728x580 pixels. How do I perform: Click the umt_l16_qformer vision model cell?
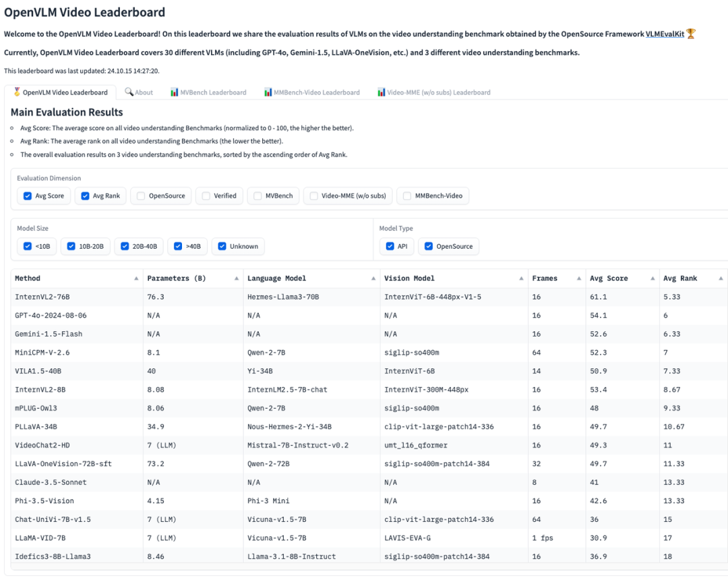454,446
